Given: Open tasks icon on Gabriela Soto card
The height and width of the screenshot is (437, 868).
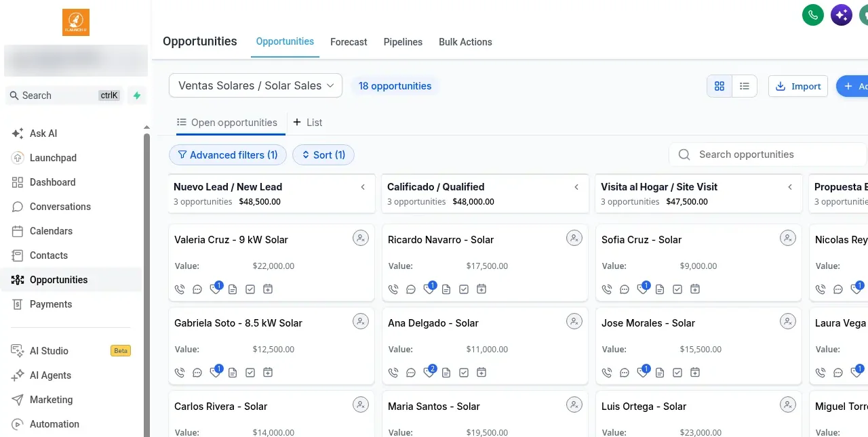Looking at the screenshot, I should pyautogui.click(x=250, y=373).
